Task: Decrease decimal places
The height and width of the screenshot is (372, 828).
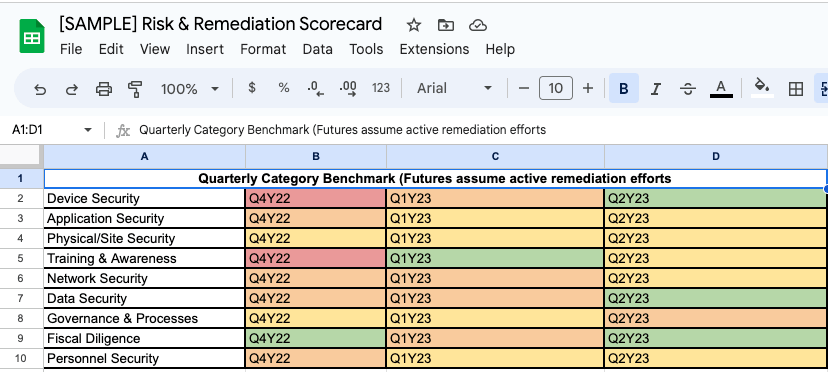Action: 316,89
